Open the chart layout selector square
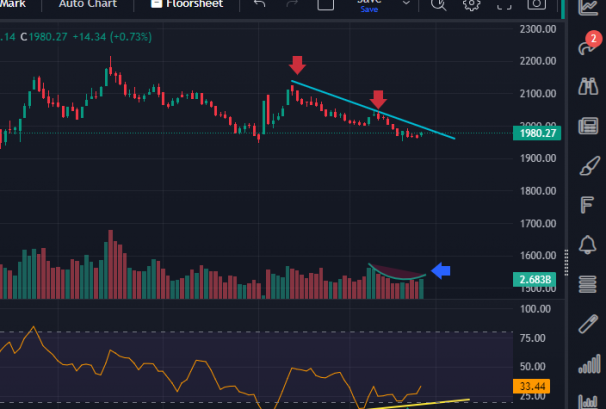Screen dimensions: 606x409 coord(325,4)
